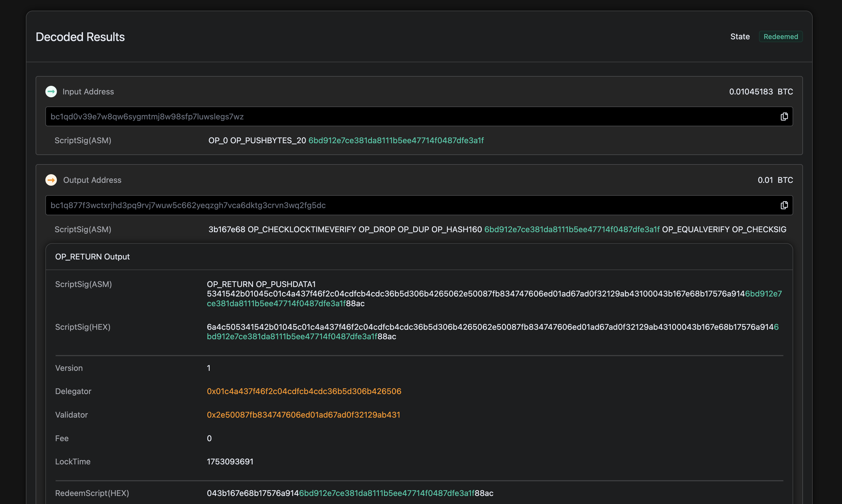The image size is (842, 504).
Task: Click the teal arrow icon beside Input Address
Action: pyautogui.click(x=51, y=91)
